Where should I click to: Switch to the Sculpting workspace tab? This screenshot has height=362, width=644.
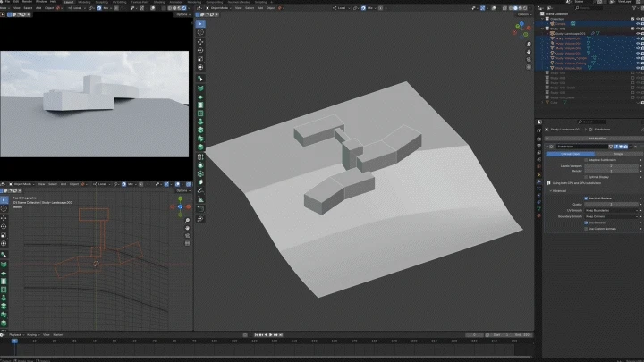(102, 2)
